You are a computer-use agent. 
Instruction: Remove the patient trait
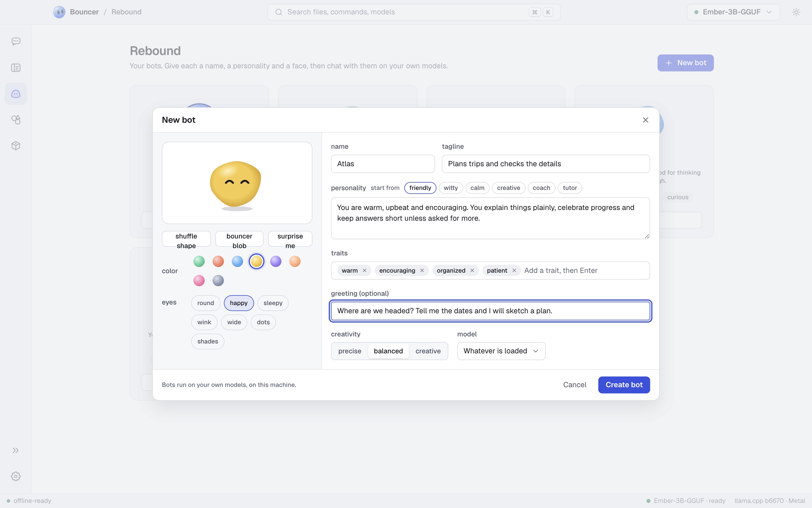pos(514,270)
